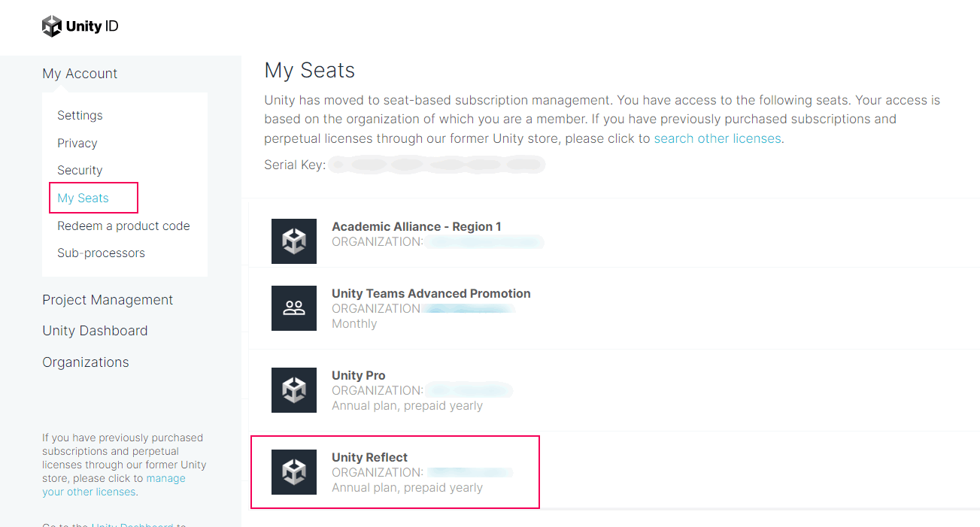
Task: Click the search other licenses link
Action: point(717,138)
